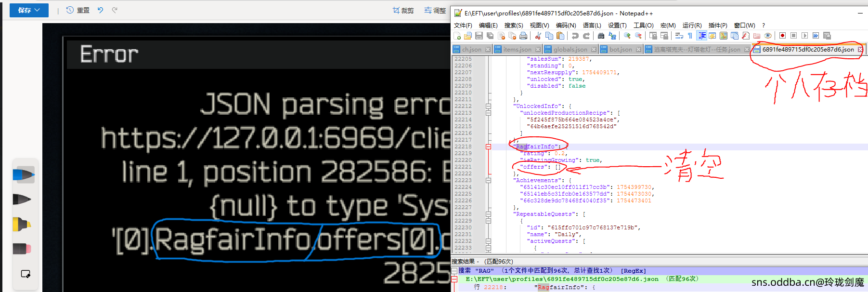The width and height of the screenshot is (868, 292).
Task: Select the 裁剪 crop tool
Action: [x=403, y=10]
